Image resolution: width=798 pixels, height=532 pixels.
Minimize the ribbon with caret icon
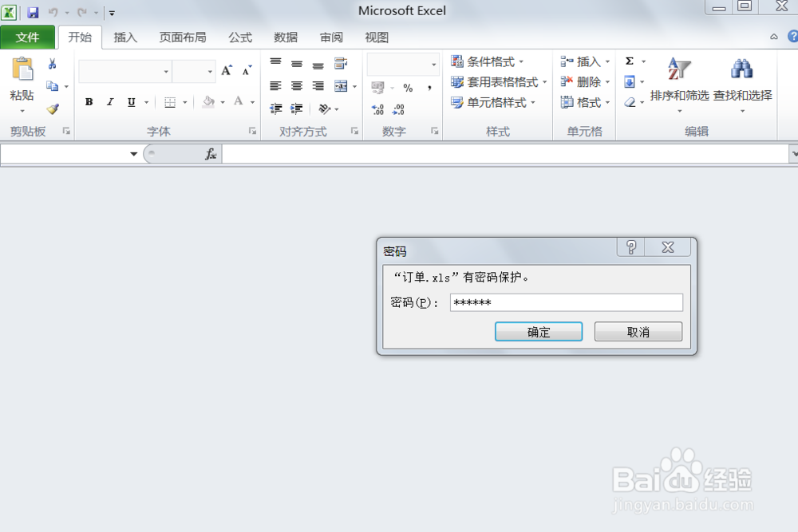(x=773, y=37)
